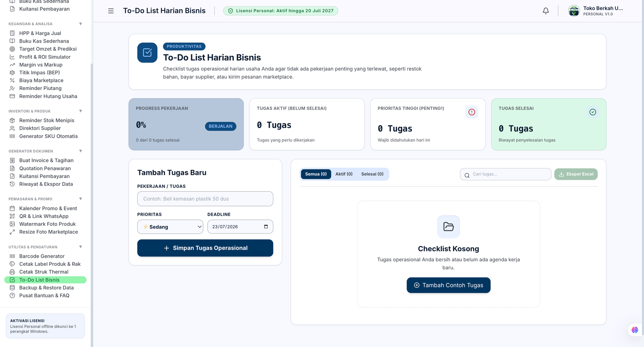Open the Prioritas Sedang dropdown
Viewport: 644px width, 347px height.
coord(170,227)
